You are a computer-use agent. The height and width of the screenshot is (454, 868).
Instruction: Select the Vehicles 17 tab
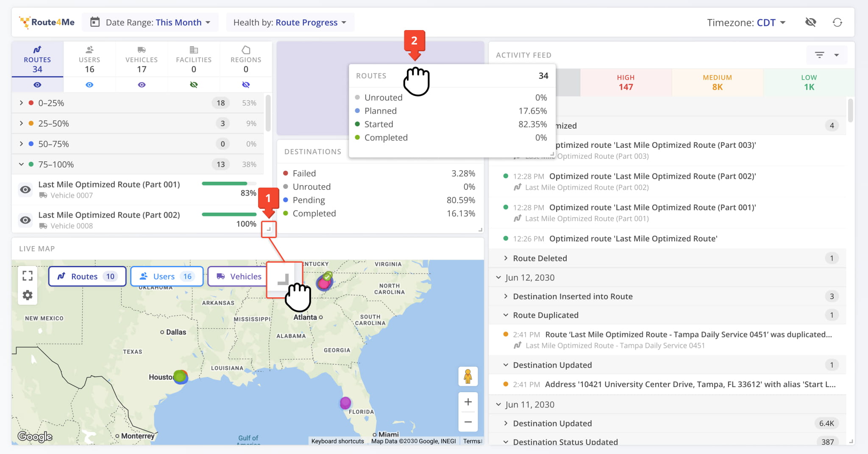142,59
